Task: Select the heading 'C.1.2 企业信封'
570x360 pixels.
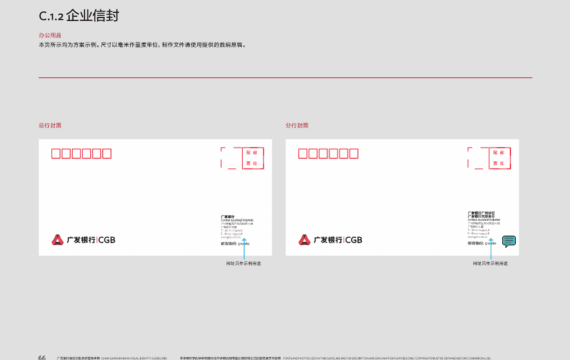Action: point(79,16)
